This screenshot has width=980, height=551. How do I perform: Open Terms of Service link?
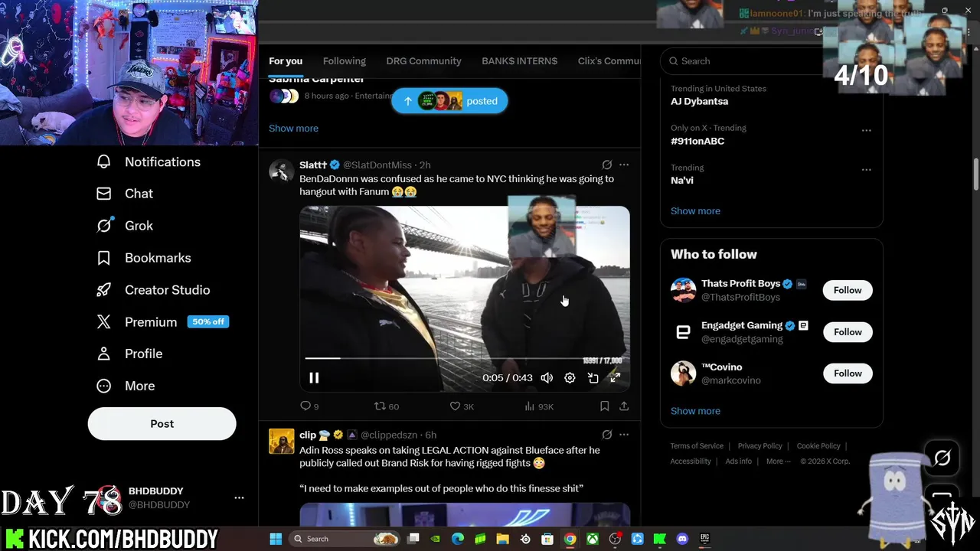pos(697,446)
